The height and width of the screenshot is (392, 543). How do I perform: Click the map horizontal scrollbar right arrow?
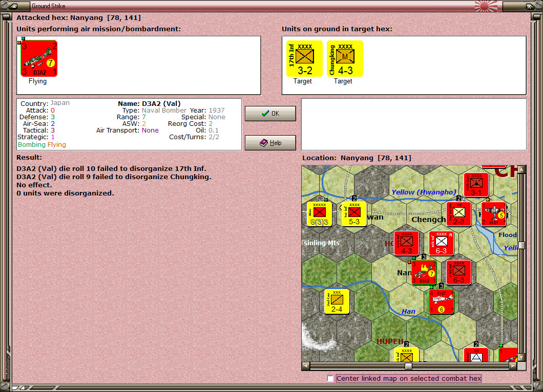click(513, 366)
